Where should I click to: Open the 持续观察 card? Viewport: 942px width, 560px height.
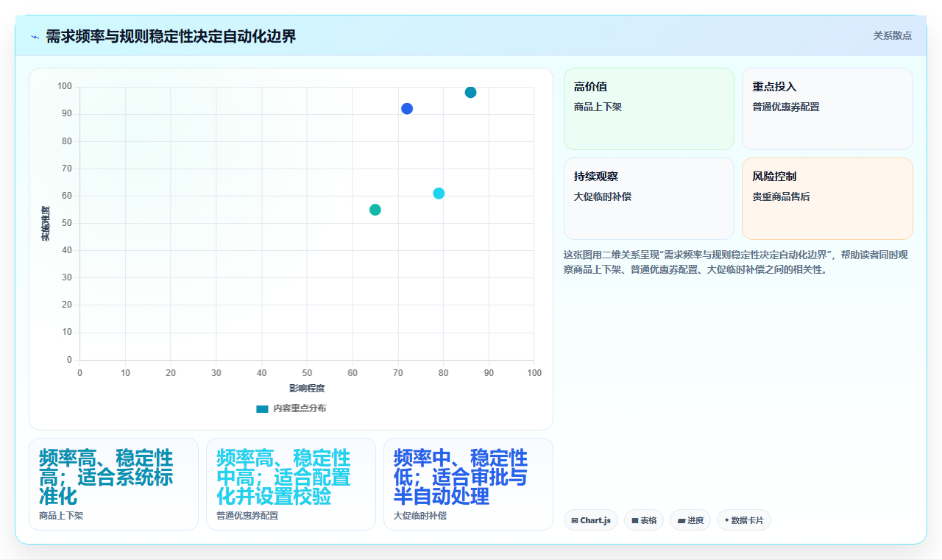649,199
